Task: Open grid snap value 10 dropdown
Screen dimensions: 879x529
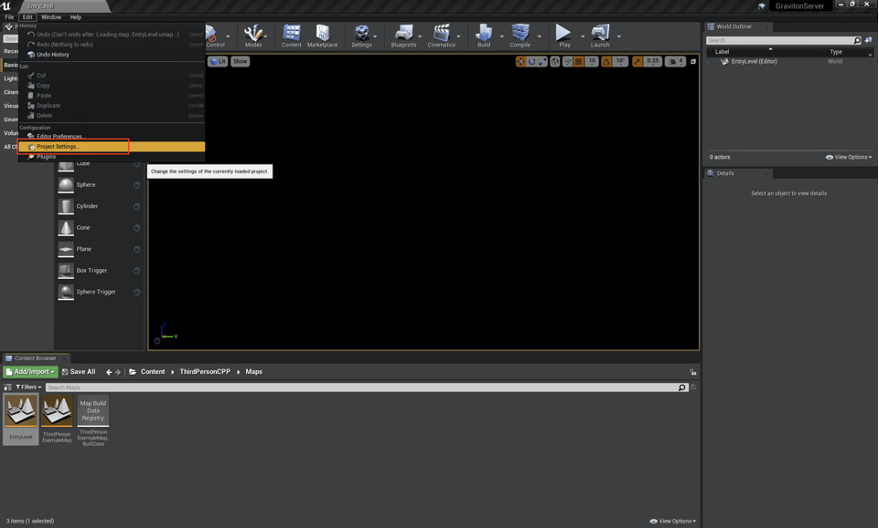Action: tap(591, 62)
